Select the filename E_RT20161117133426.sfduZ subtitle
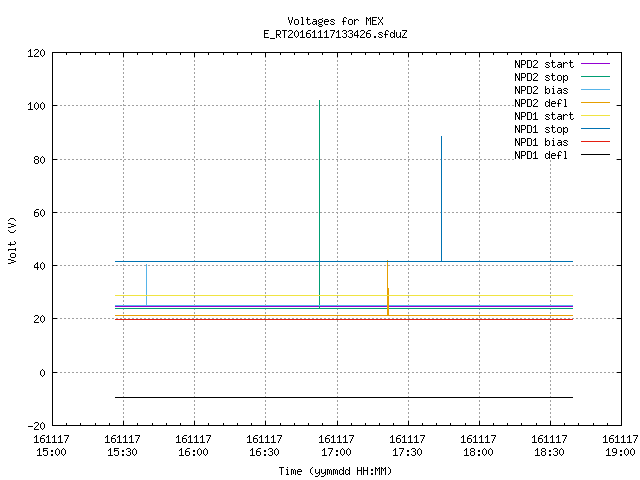Screen dimensions: 640x480 335,34
